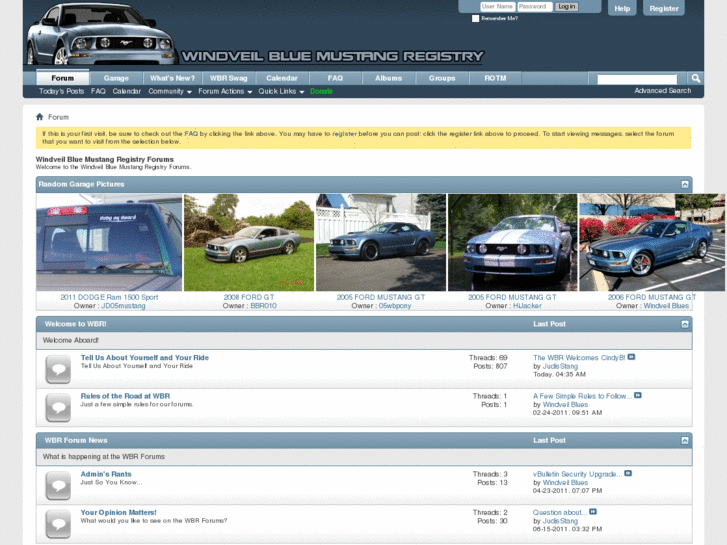
Task: Open Your Opinion Matters! forum
Action: tap(119, 513)
